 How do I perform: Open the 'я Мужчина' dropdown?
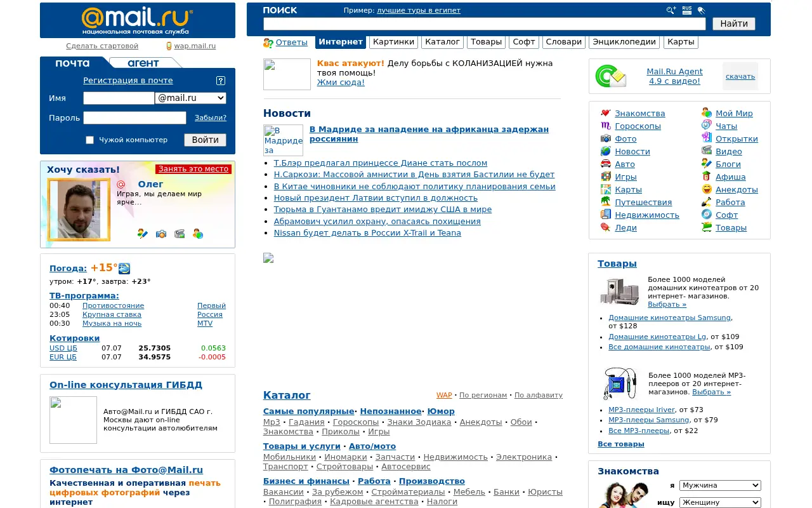coord(720,485)
